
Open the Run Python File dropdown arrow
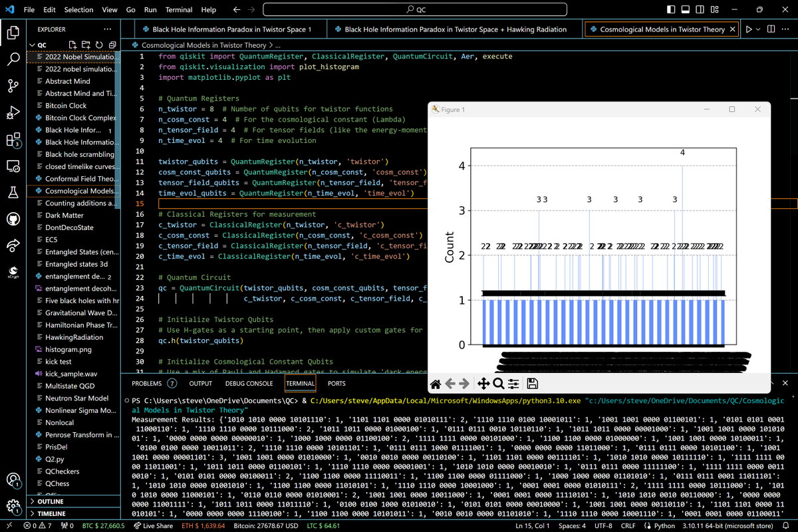pyautogui.click(x=759, y=29)
